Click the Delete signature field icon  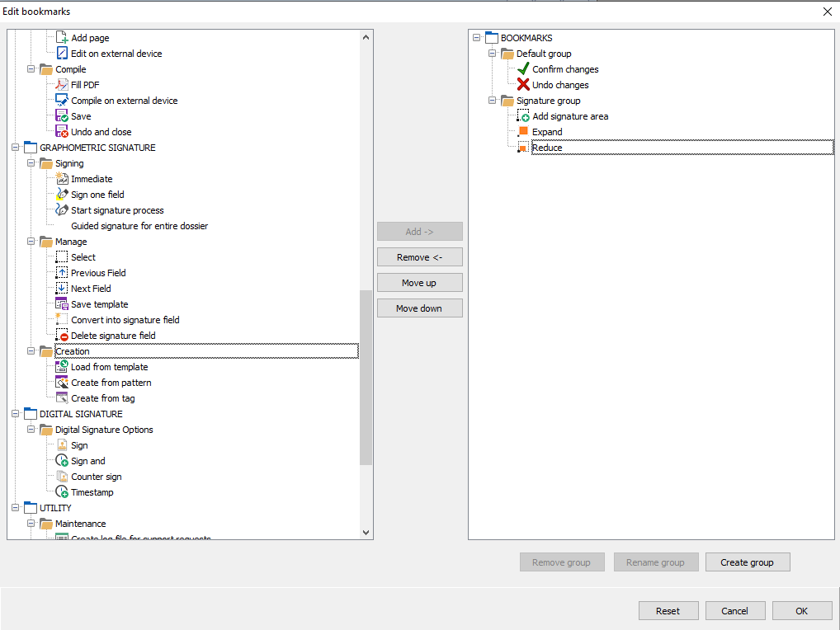[x=62, y=336]
